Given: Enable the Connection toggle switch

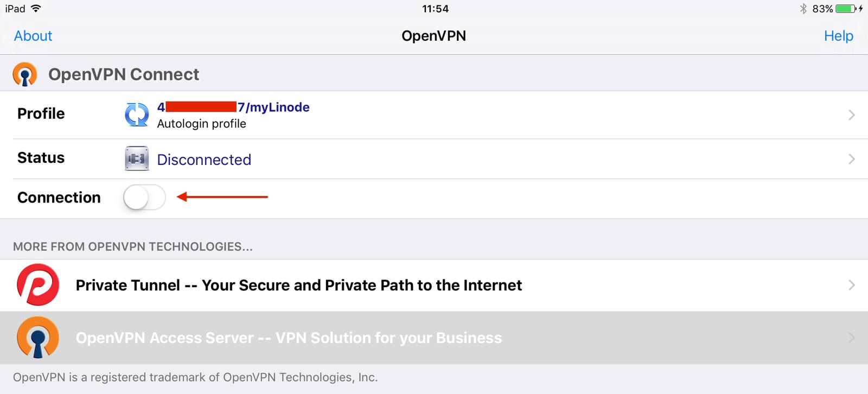Looking at the screenshot, I should tap(144, 198).
